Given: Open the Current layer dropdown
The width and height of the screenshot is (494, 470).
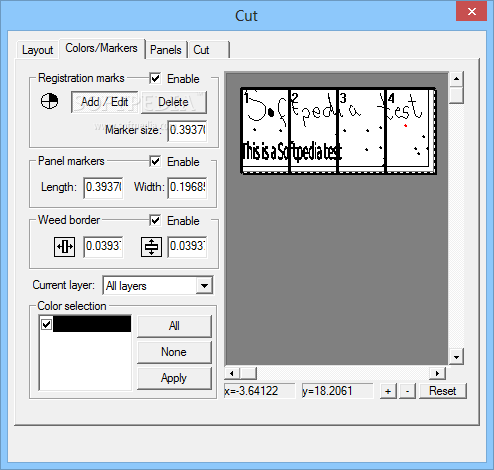Looking at the screenshot, I should pyautogui.click(x=204, y=286).
